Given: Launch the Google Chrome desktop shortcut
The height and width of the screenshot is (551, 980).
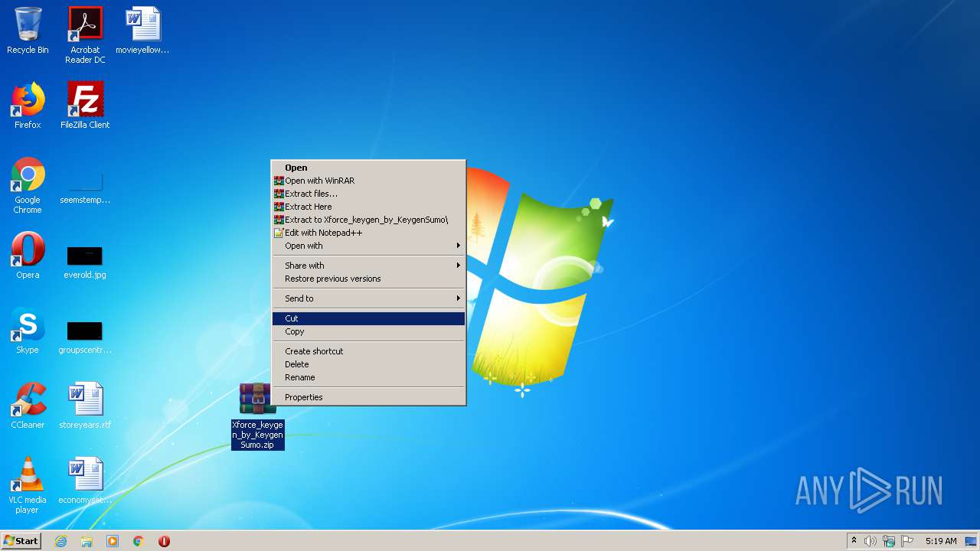Looking at the screenshot, I should click(28, 185).
